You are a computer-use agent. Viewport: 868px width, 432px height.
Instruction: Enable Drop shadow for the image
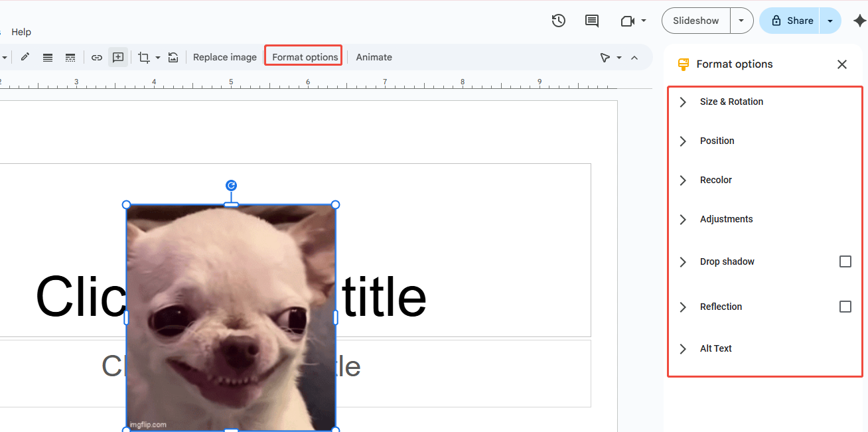[845, 261]
